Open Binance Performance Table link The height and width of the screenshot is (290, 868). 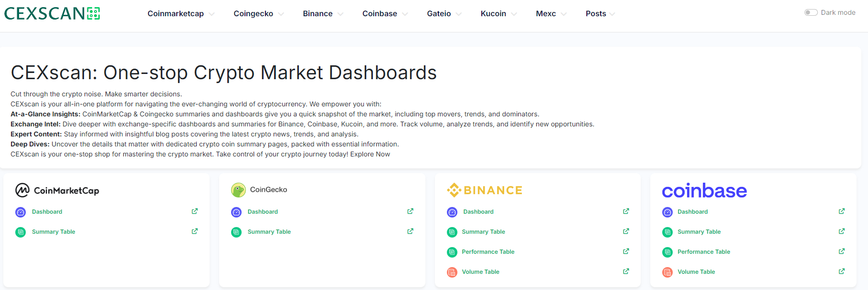(488, 252)
